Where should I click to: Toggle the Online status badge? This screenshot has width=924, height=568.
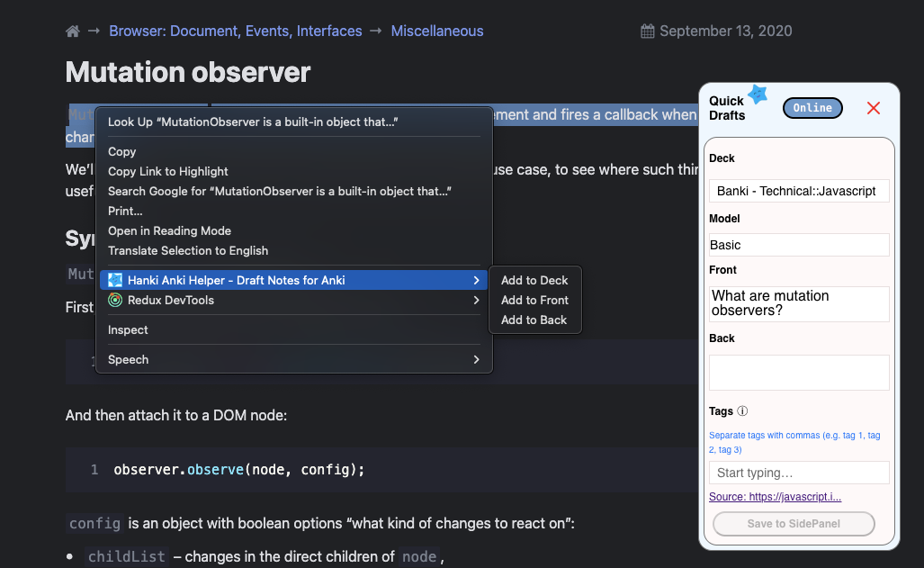click(x=812, y=108)
